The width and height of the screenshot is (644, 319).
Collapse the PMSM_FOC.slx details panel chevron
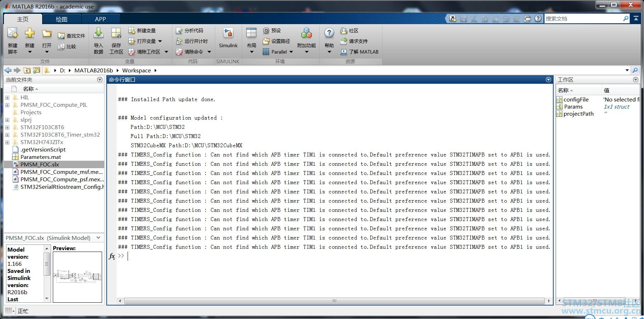click(99, 238)
